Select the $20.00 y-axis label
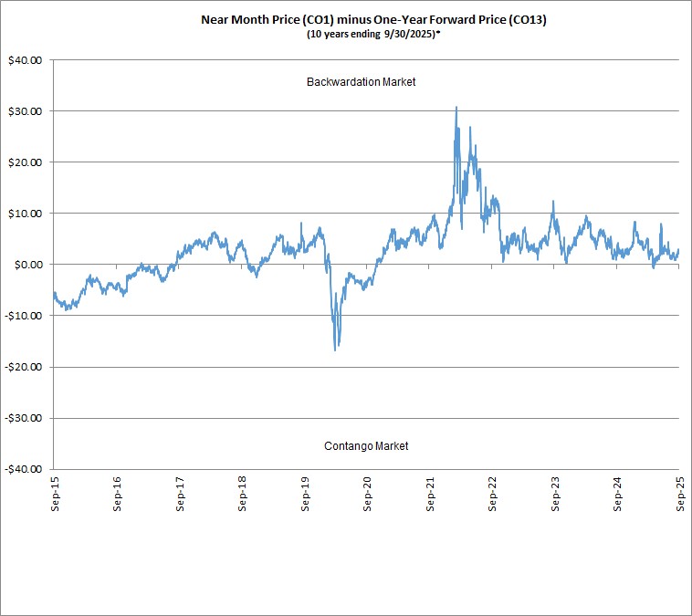Screen dimensions: 692x616 tap(26, 162)
